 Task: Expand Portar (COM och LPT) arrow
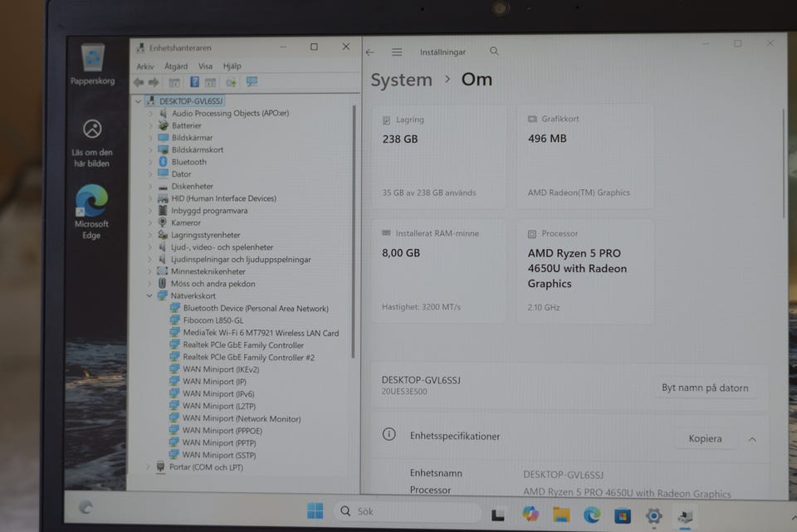click(x=148, y=466)
